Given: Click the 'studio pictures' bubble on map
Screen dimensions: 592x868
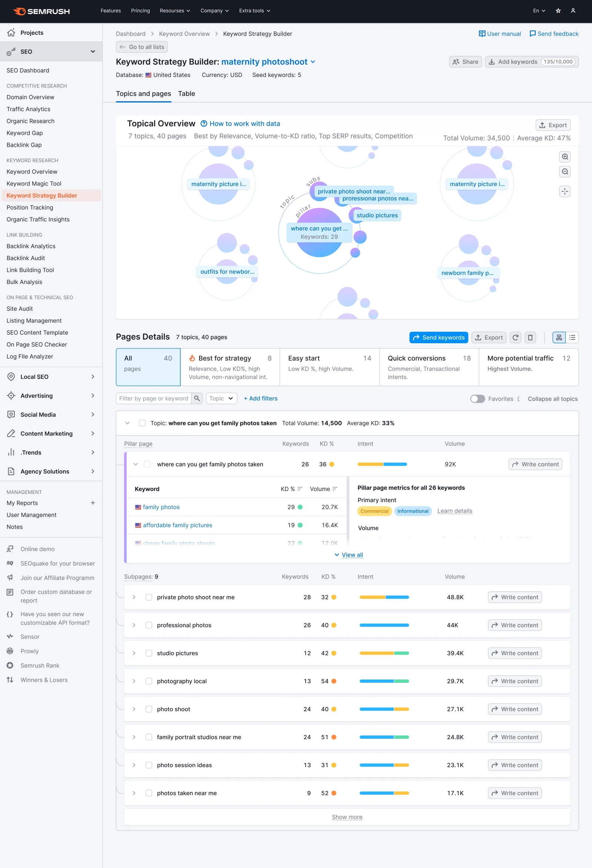Looking at the screenshot, I should (377, 216).
